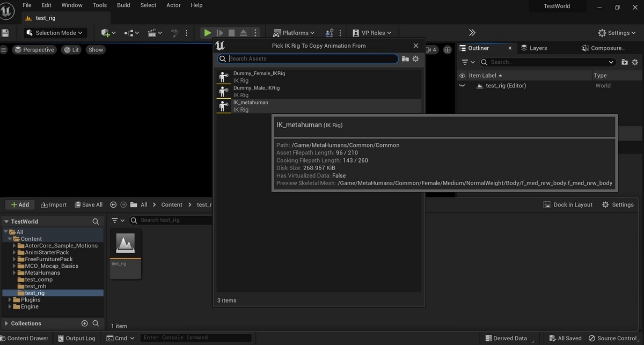Click the Outliner search field
The width and height of the screenshot is (644, 345).
[x=546, y=62]
